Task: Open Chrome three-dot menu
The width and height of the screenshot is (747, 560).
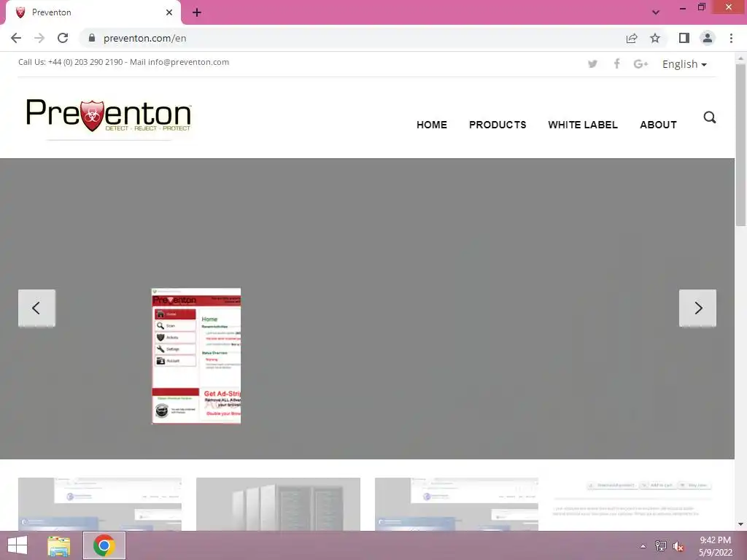Action: click(731, 38)
